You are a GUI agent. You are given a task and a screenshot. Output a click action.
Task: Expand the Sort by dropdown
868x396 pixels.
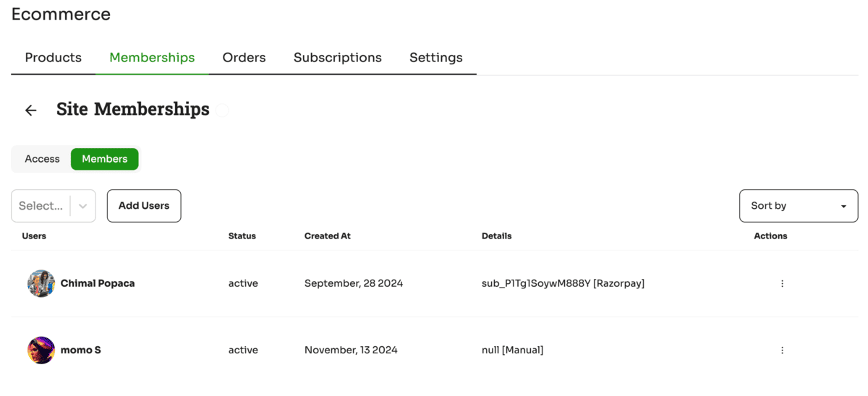(x=799, y=206)
